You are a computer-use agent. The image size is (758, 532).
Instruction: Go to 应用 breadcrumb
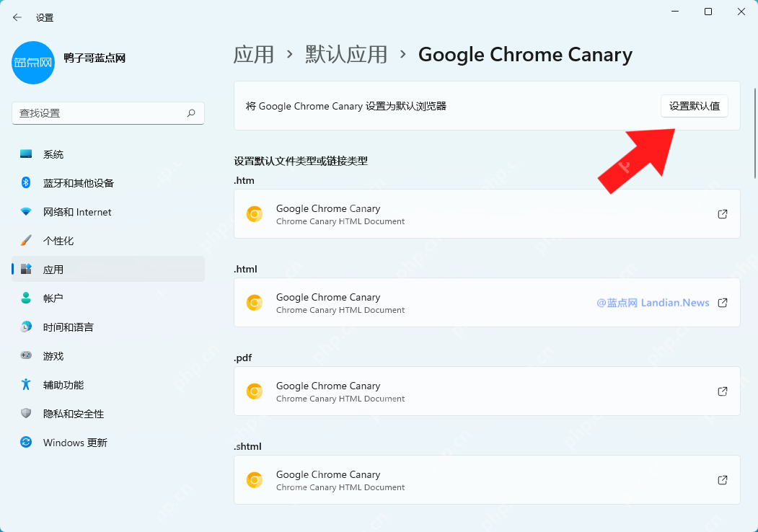click(254, 55)
